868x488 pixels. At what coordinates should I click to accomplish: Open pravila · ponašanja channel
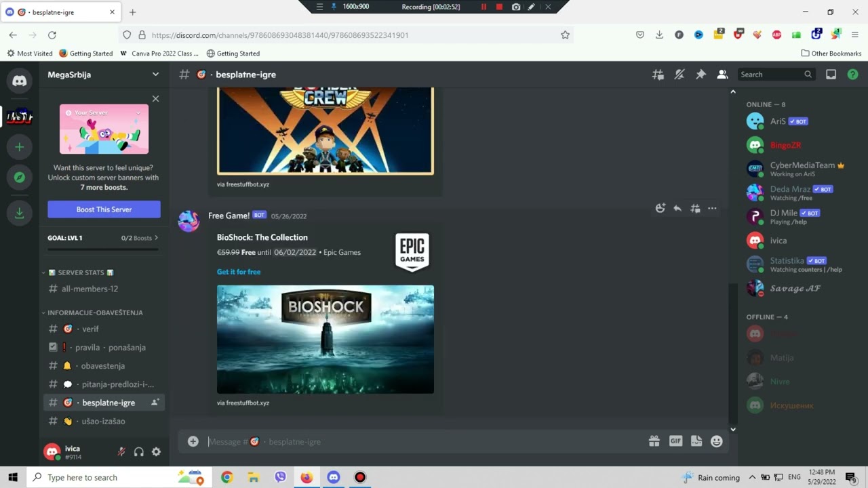pos(104,347)
